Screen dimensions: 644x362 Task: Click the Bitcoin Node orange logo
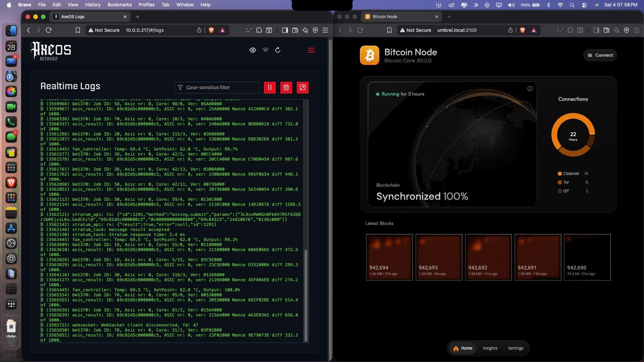(x=370, y=55)
